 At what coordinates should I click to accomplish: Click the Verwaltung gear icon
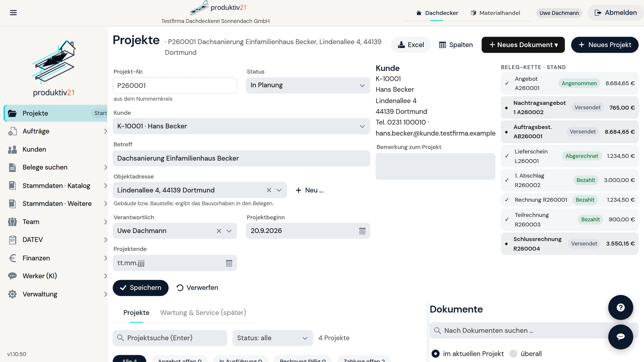click(12, 294)
